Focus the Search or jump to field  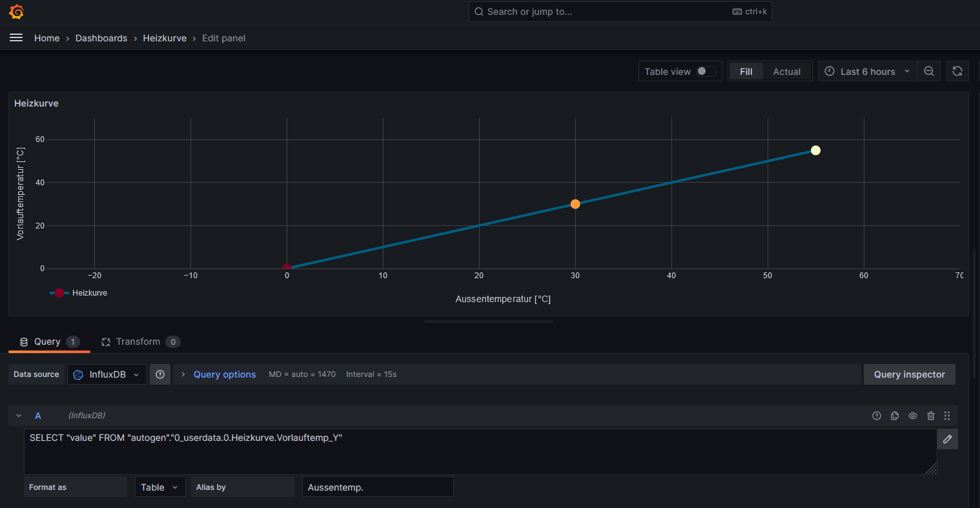point(620,12)
